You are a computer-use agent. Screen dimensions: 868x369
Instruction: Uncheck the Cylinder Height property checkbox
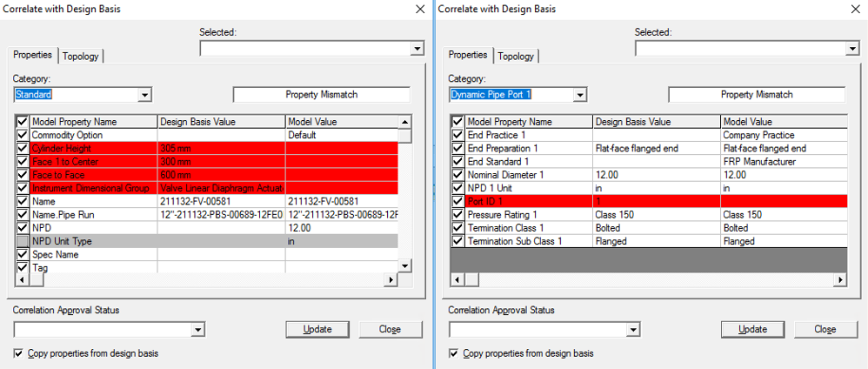tap(23, 149)
